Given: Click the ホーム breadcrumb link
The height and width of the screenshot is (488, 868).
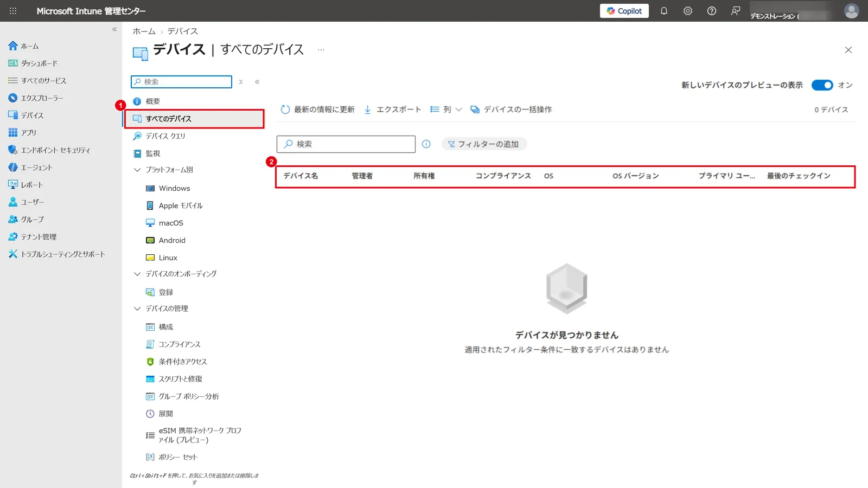Looking at the screenshot, I should point(144,31).
